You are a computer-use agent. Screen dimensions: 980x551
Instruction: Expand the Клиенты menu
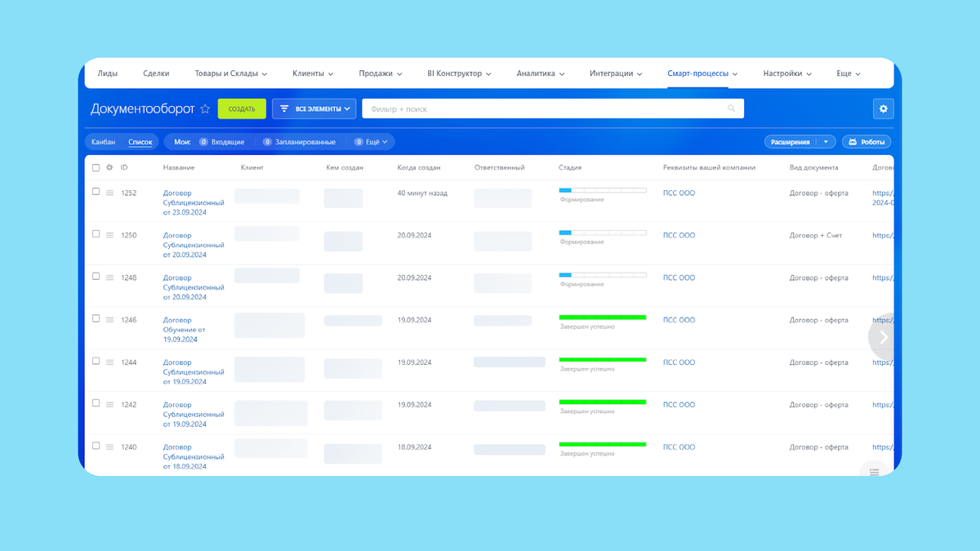coord(314,73)
